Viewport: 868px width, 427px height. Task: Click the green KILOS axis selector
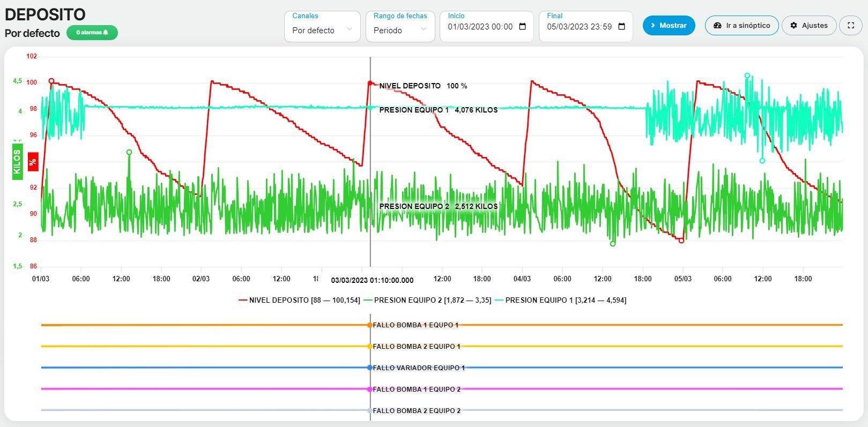[18, 162]
